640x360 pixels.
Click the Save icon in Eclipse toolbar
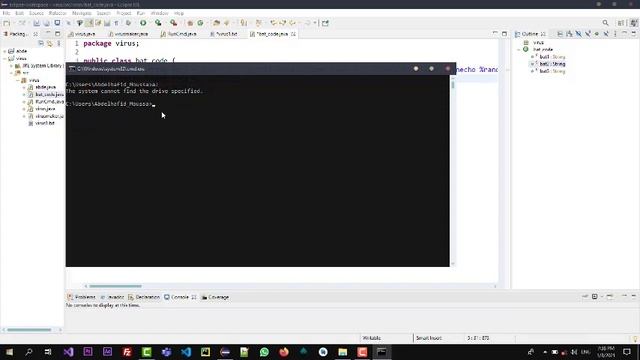tap(37, 23)
